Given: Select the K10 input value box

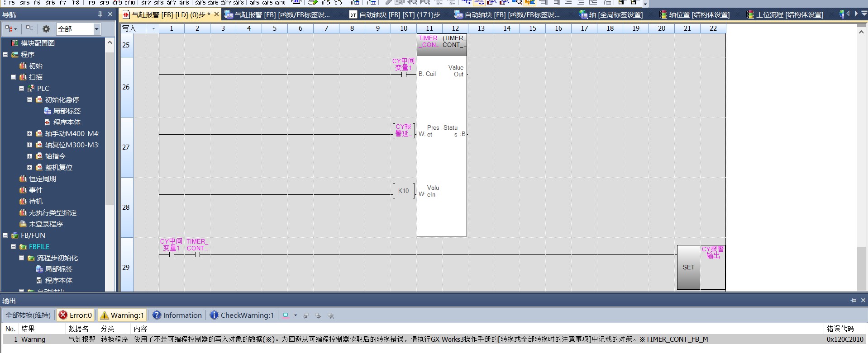Looking at the screenshot, I should coord(403,191).
